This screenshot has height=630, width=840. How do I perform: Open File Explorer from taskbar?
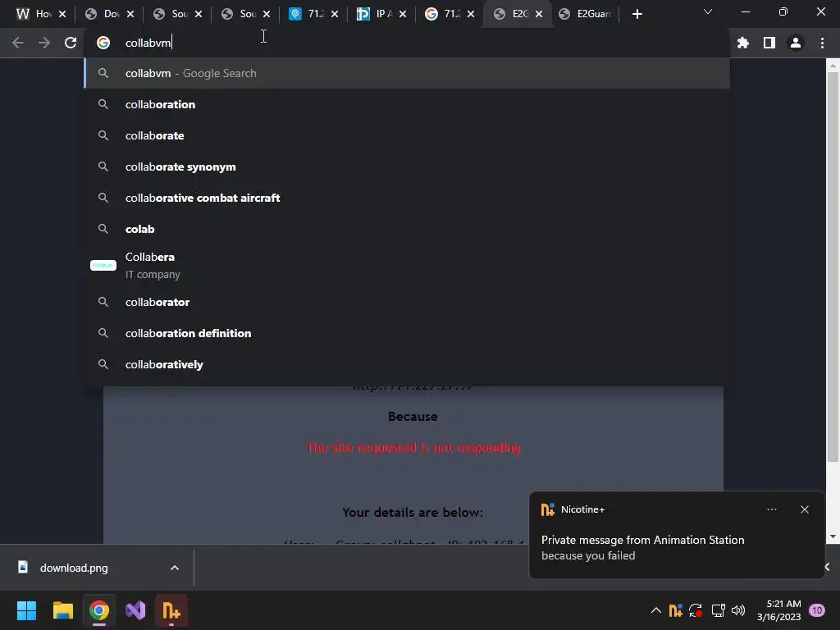click(62, 610)
